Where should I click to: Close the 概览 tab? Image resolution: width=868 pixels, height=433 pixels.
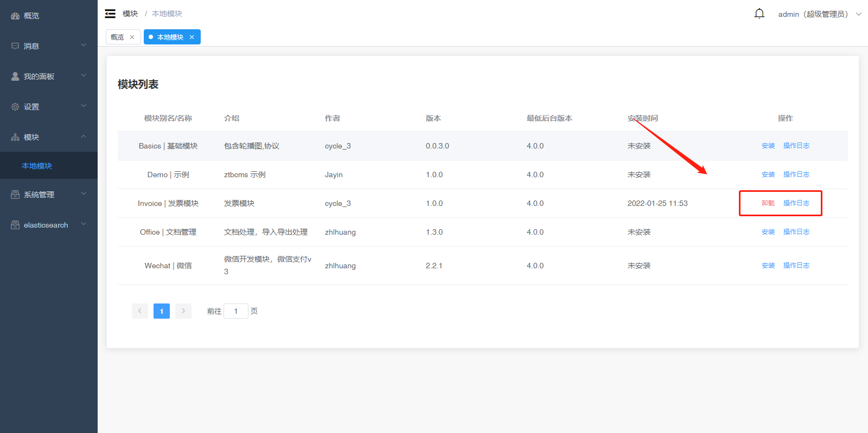132,37
